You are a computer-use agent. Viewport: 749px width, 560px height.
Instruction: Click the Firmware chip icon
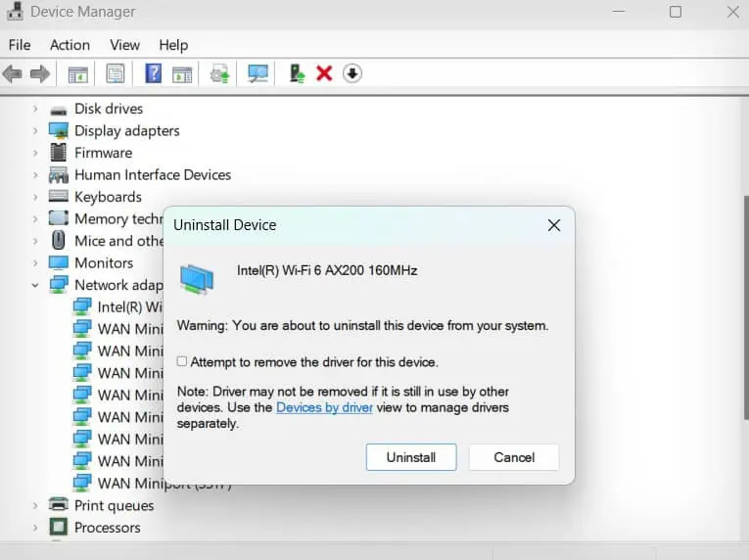(x=59, y=153)
